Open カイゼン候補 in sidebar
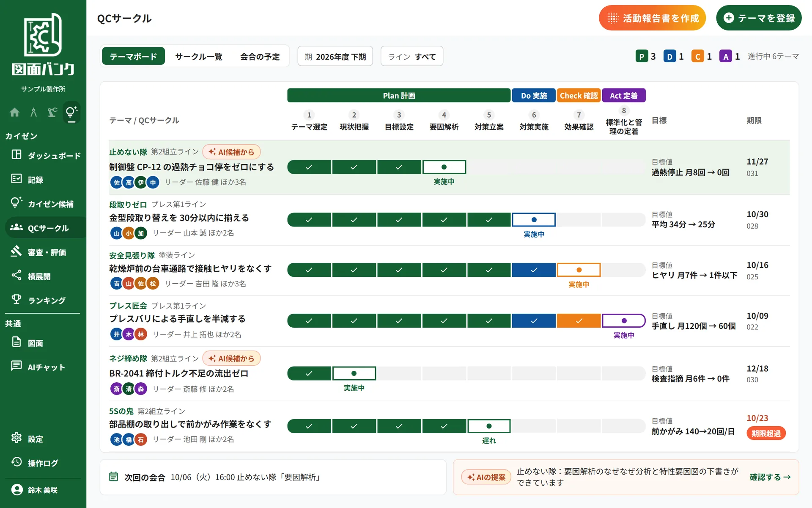The image size is (812, 508). click(x=46, y=204)
